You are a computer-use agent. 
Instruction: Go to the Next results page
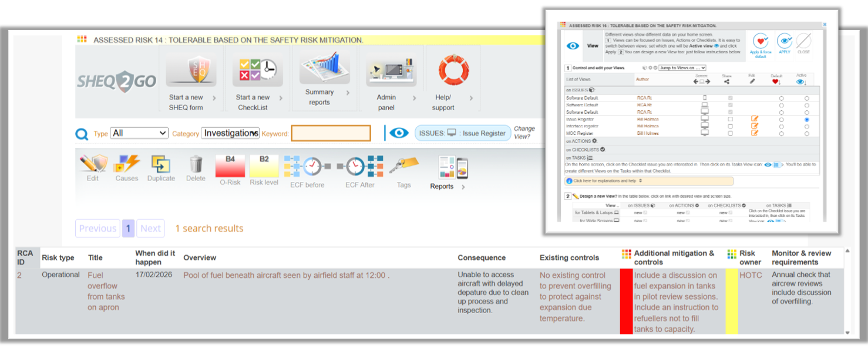coord(150,229)
